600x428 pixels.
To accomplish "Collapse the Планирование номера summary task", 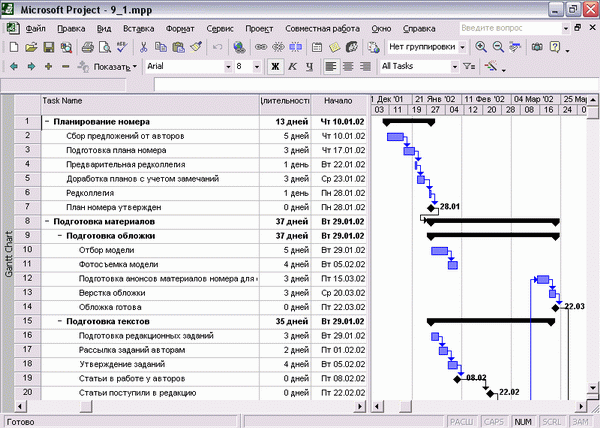I will tap(47, 122).
